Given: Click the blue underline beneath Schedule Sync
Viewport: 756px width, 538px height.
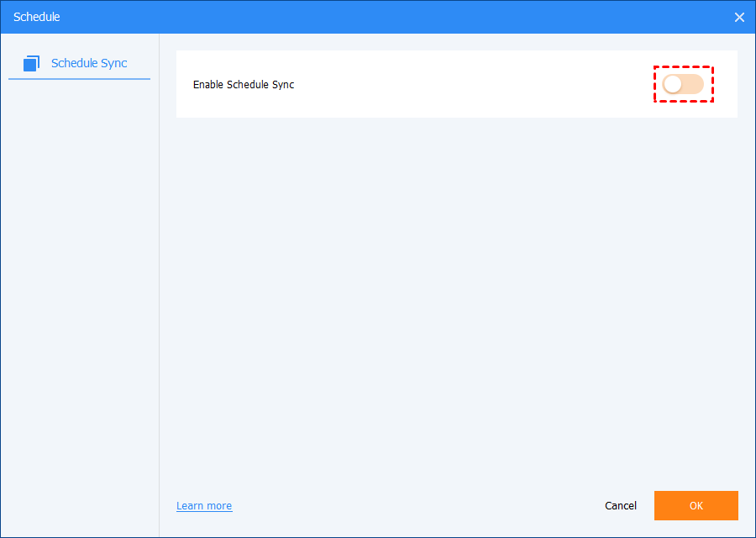Looking at the screenshot, I should coord(79,79).
